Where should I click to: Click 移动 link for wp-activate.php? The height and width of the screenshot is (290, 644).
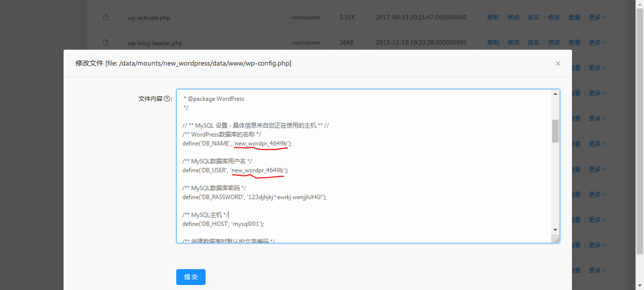point(513,17)
